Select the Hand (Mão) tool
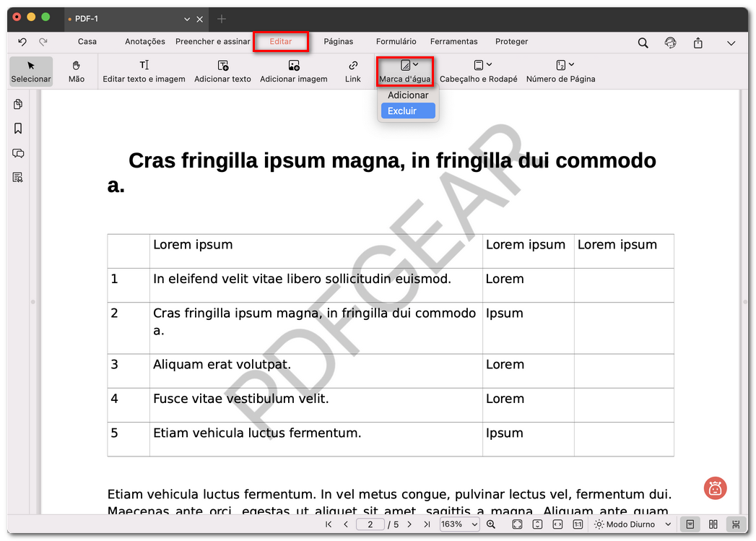 coord(76,72)
